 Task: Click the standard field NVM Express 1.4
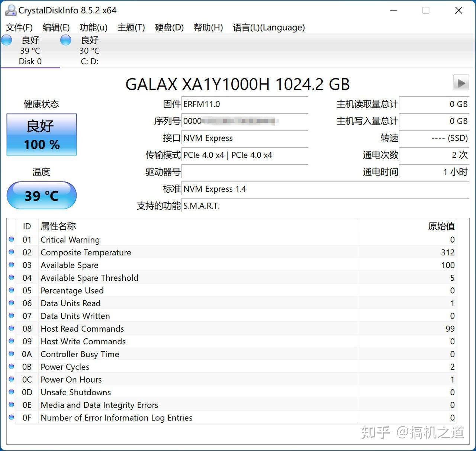325,189
